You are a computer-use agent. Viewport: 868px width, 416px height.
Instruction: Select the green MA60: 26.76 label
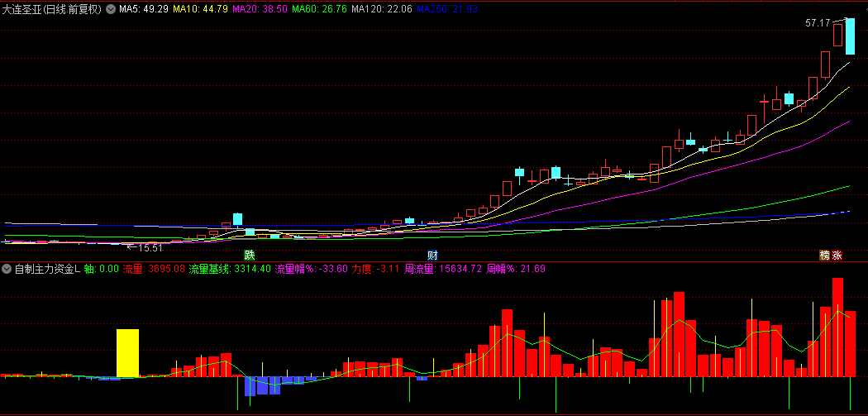click(x=319, y=9)
